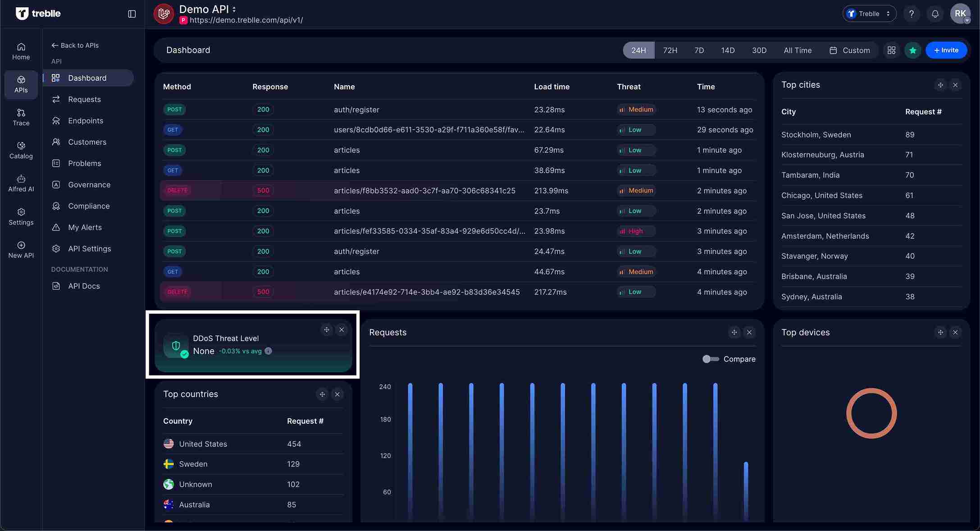Open the widget layout grid icon
This screenshot has width=980, height=531.
coord(891,50)
